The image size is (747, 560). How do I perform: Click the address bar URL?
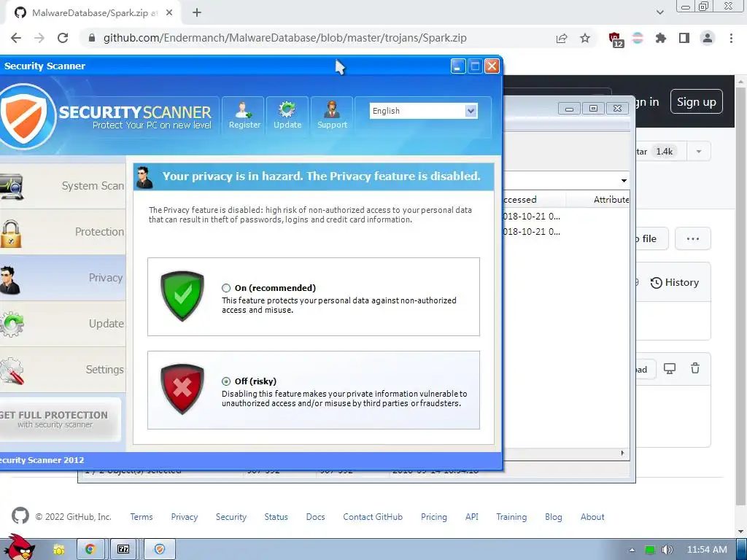285,38
